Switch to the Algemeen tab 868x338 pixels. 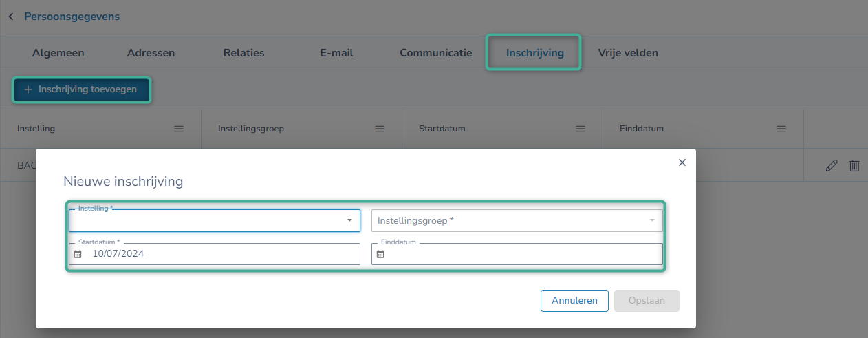[x=58, y=53]
